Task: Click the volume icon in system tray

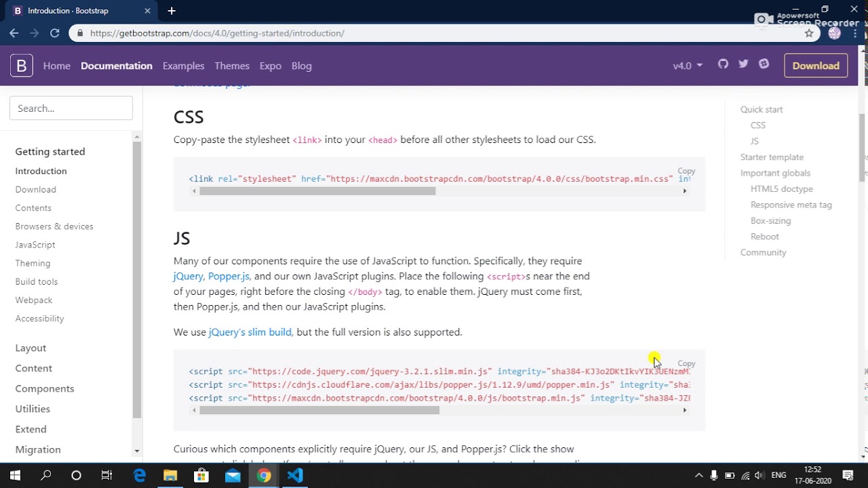Action: coord(759,476)
